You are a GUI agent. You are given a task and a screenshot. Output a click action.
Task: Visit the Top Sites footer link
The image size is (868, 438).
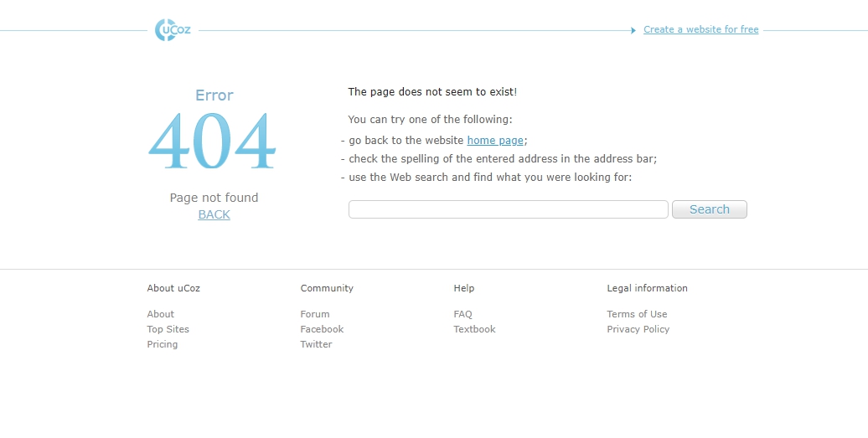168,329
